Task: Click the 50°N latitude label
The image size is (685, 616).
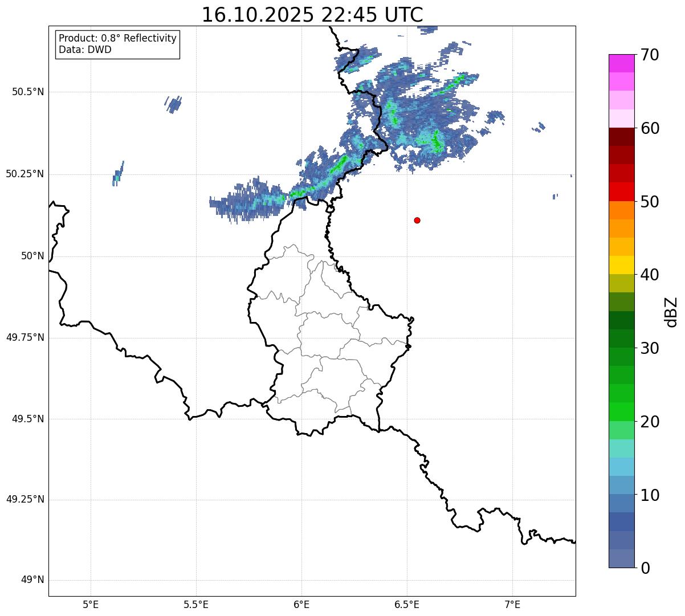Action: click(x=32, y=256)
